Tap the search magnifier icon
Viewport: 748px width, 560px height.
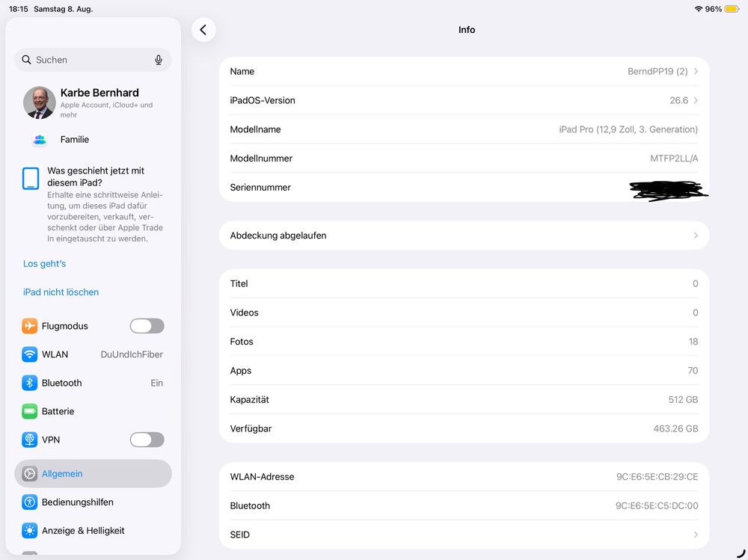click(x=27, y=60)
